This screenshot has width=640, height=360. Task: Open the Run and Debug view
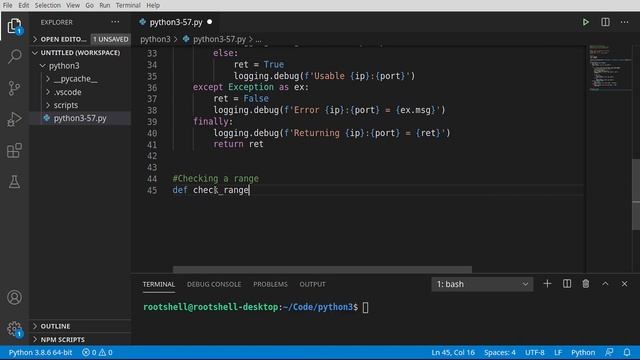(14, 119)
